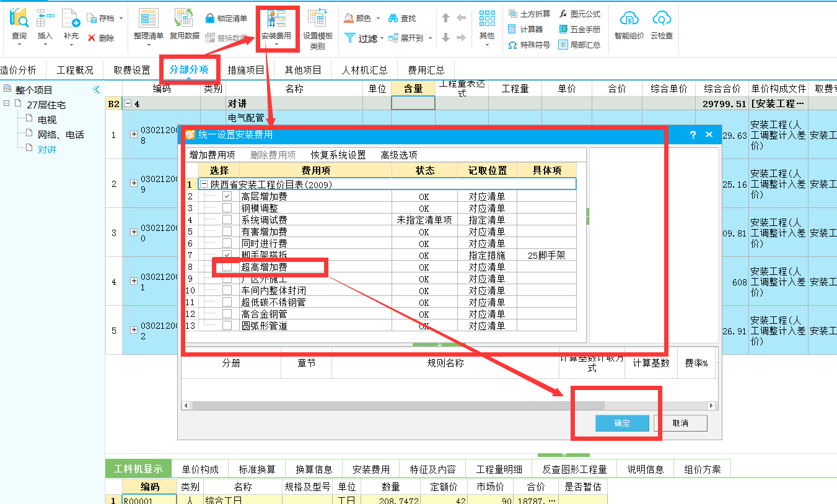Check the 同时进行费 checkbox
This screenshot has height=504, width=837.
click(227, 243)
